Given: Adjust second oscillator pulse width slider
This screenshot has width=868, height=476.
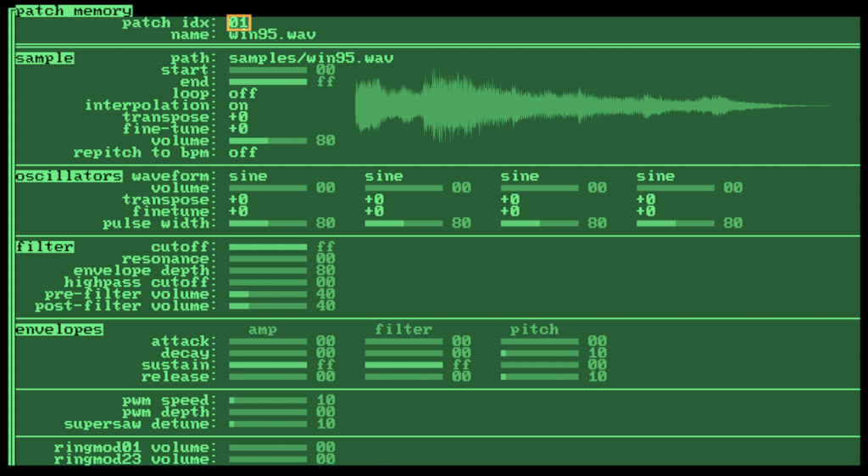Looking at the screenshot, I should coord(403,223).
